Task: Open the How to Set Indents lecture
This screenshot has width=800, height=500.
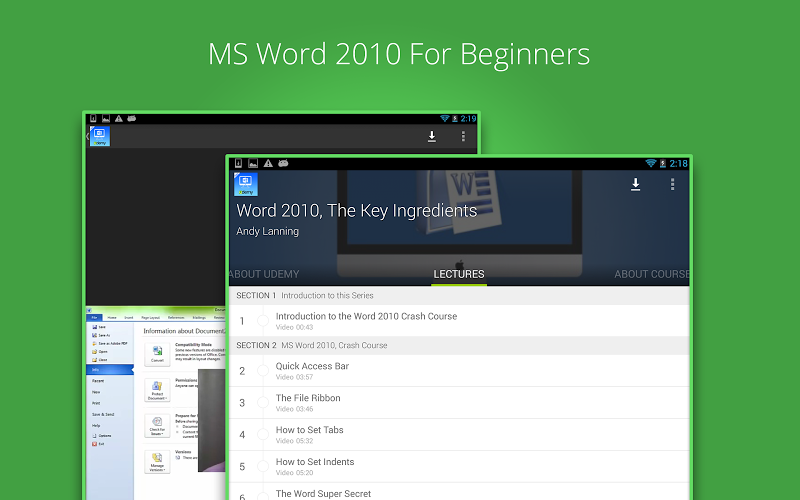Action: tap(459, 466)
